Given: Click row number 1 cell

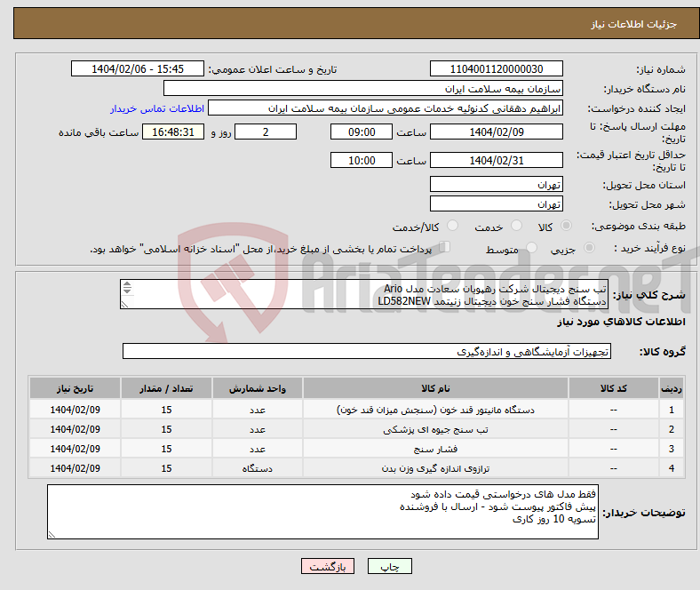Looking at the screenshot, I should point(671,410).
